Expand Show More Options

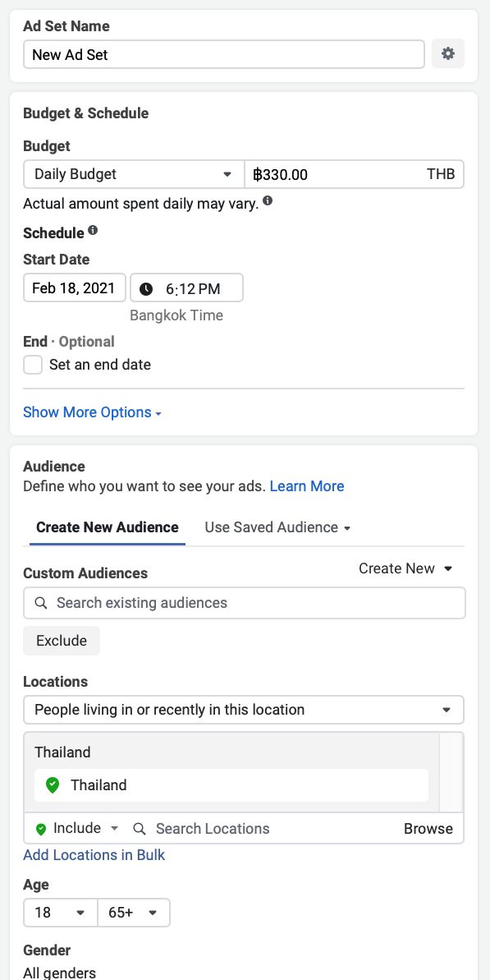point(93,412)
